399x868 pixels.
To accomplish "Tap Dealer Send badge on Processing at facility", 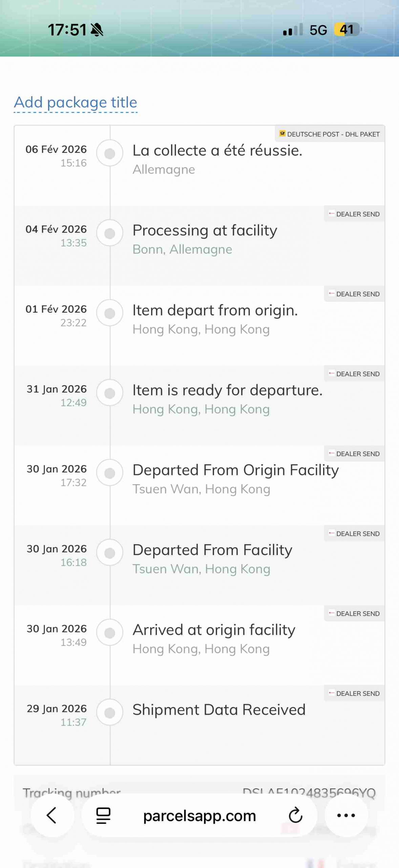I will coord(354,214).
